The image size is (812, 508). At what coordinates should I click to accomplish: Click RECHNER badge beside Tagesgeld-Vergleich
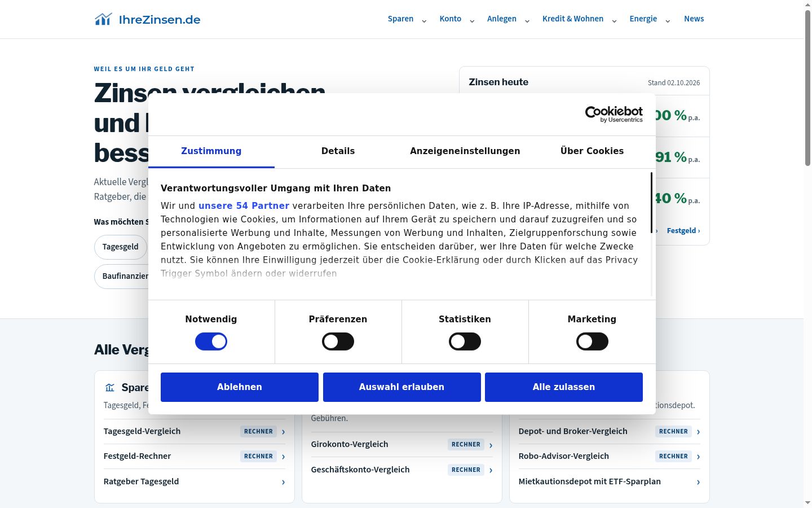click(258, 431)
